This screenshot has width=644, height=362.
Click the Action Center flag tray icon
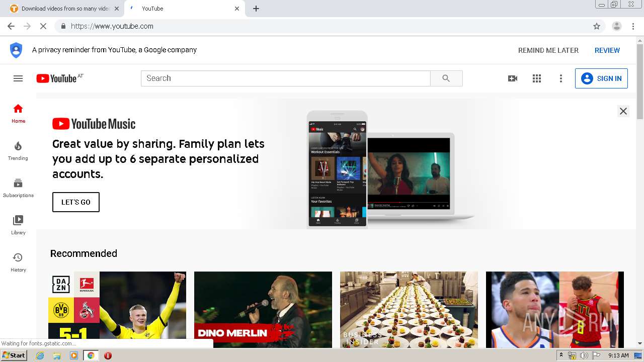click(x=596, y=355)
